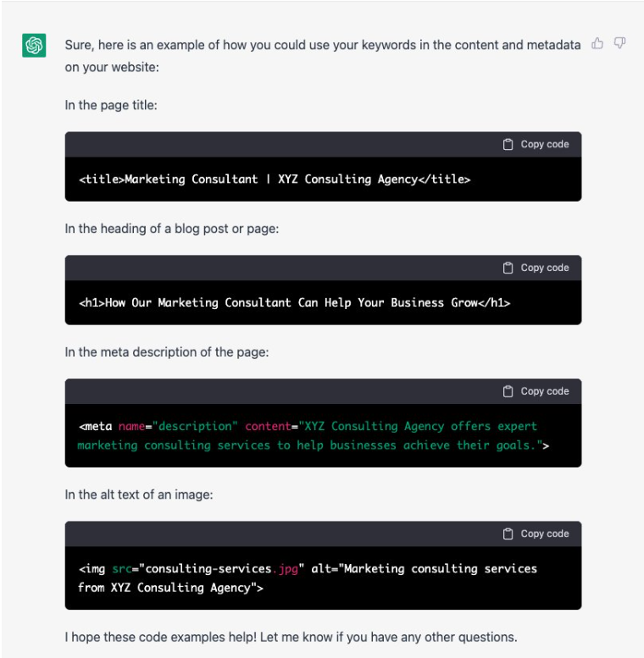
Task: Click clipboard icon above the h1 code
Action: (x=508, y=268)
